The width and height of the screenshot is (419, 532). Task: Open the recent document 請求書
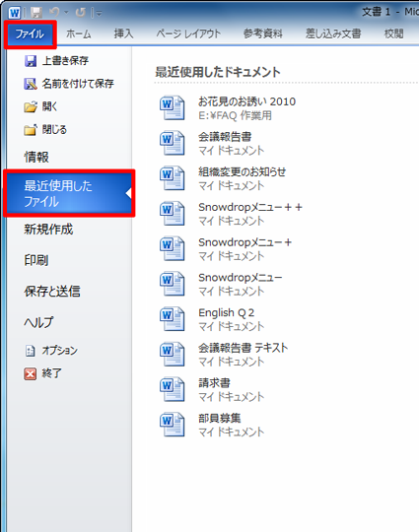pyautogui.click(x=214, y=383)
